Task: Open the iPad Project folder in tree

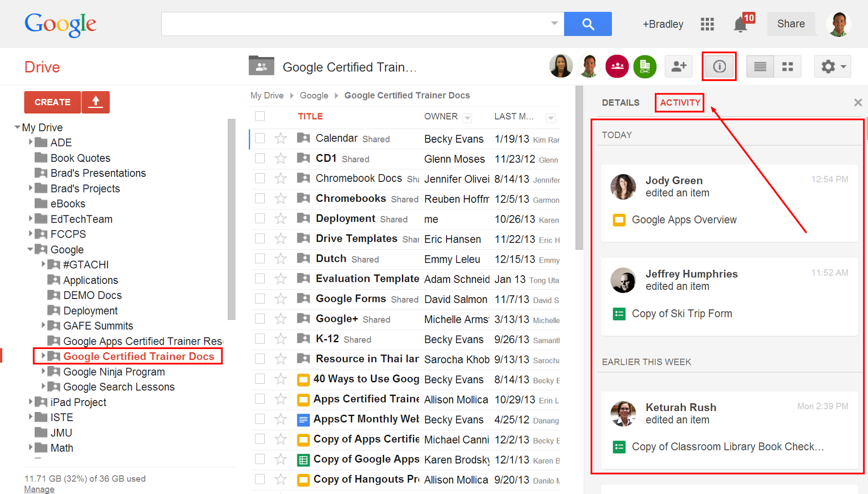Action: click(78, 402)
